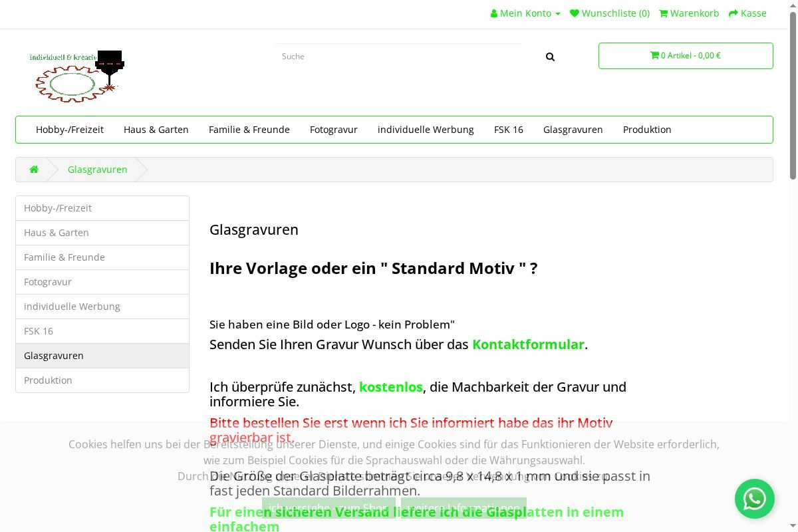Viewport: 798px width, 532px height.
Task: Click the home icon in breadcrumb
Action: tap(34, 170)
